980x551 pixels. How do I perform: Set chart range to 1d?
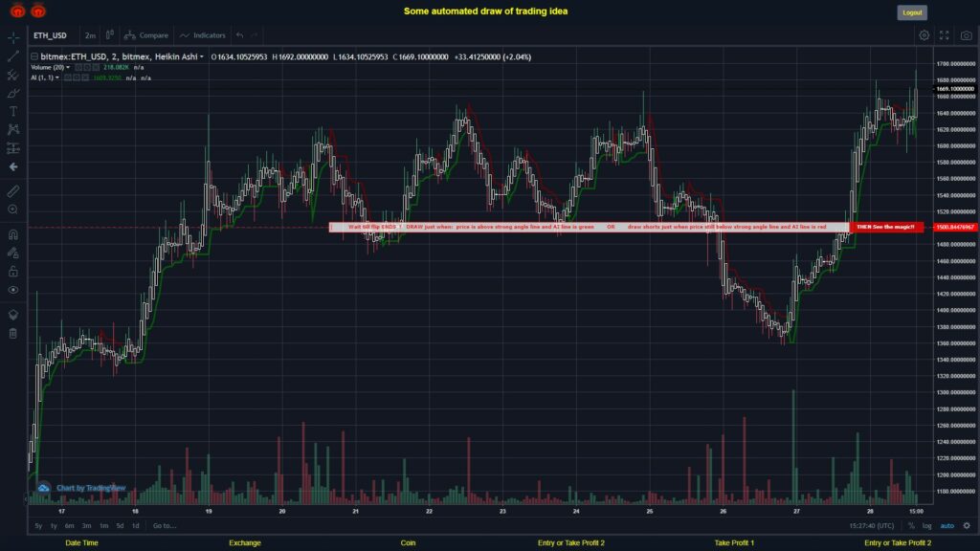tap(135, 526)
